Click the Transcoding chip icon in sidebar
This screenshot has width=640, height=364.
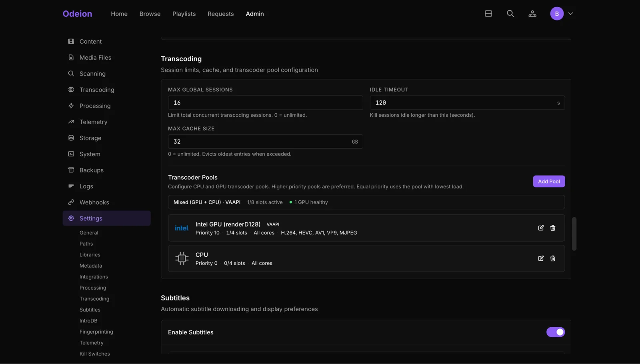[71, 90]
